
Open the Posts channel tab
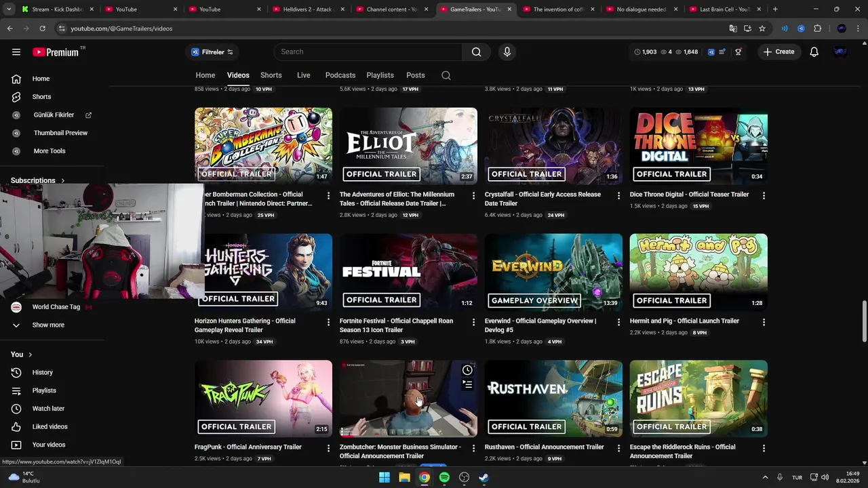[415, 75]
